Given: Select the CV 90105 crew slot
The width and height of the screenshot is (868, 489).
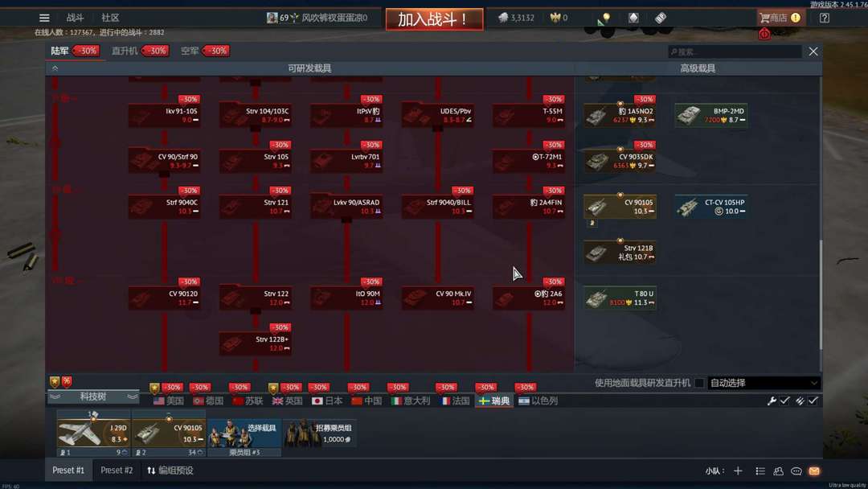Looking at the screenshot, I should (x=169, y=433).
